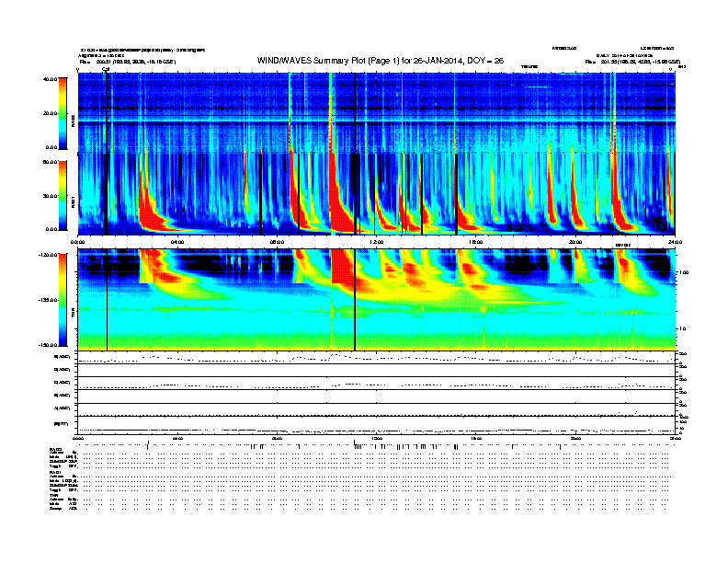The height and width of the screenshot is (563, 728).
Task: Click the 40.00 tick label on RAD2 scale
Action: (x=50, y=79)
